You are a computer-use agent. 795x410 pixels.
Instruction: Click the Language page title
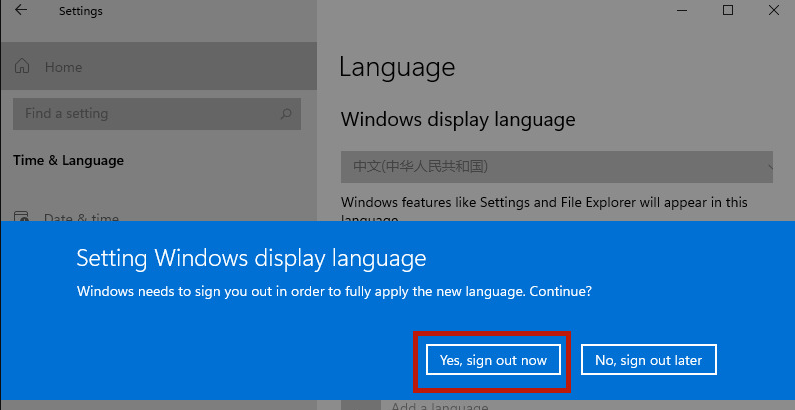click(x=397, y=68)
